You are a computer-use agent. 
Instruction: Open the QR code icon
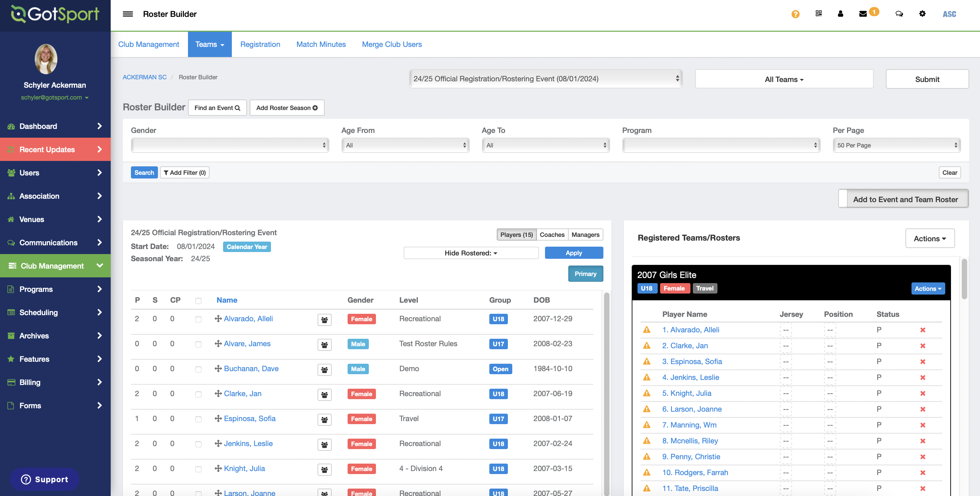pos(819,14)
